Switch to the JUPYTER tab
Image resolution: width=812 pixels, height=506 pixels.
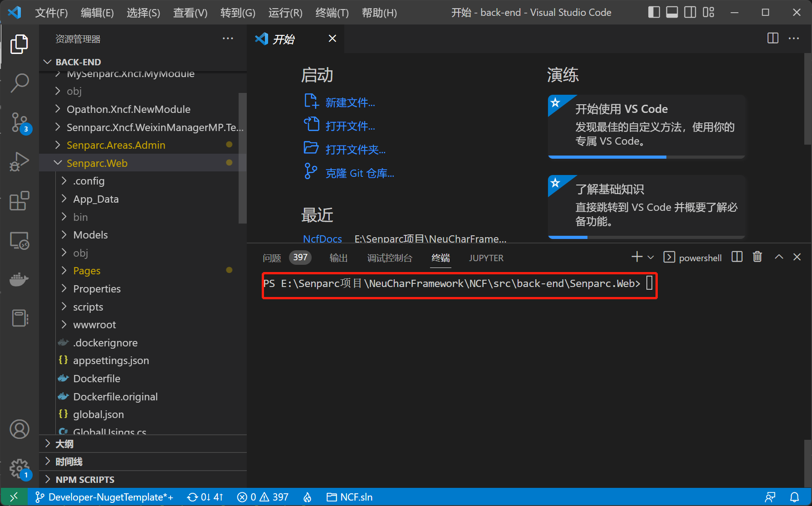coord(486,258)
